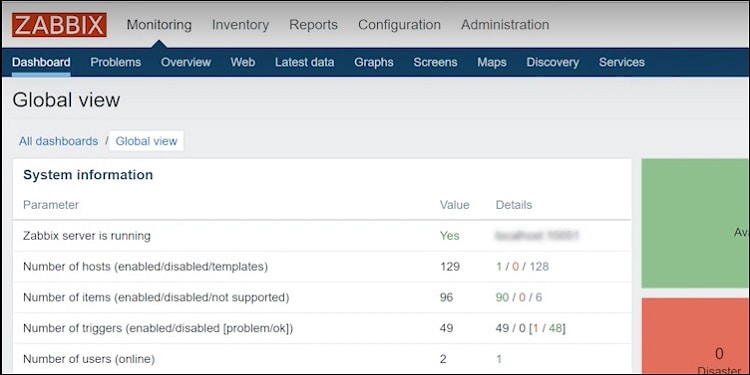Viewport: 750px width, 375px height.
Task: Click 'Zabbix server is running' row label
Action: 87,236
